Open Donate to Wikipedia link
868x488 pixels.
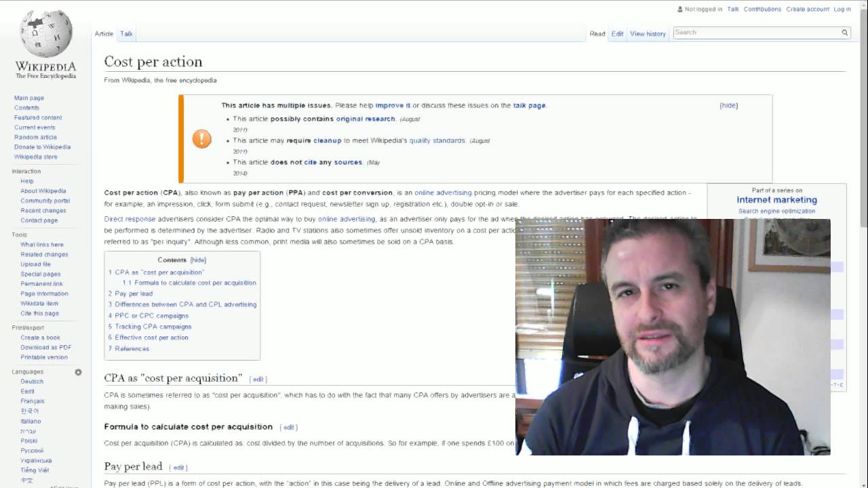42,147
